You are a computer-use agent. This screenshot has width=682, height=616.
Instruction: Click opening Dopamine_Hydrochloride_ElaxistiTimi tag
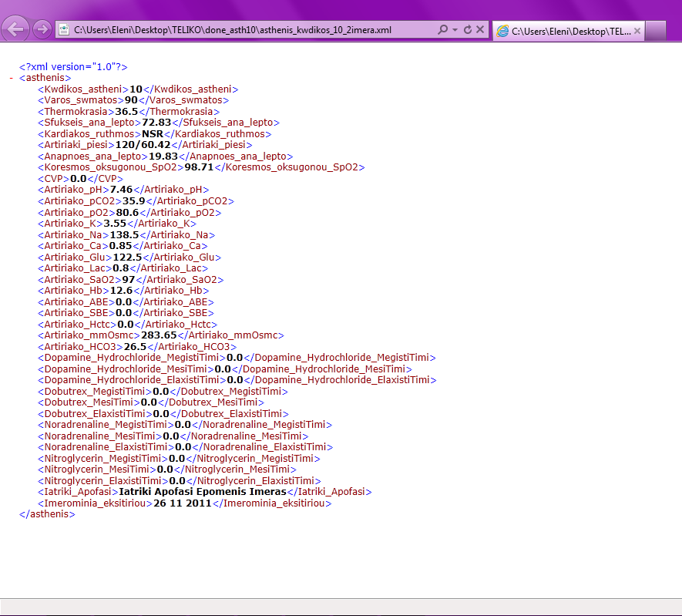132,380
